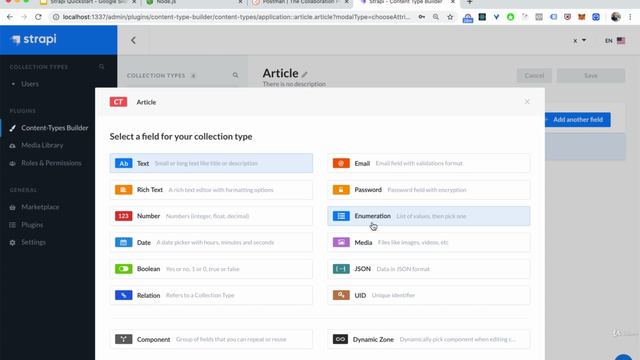This screenshot has width=640, height=360.
Task: Open Media Library
Action: [x=42, y=145]
